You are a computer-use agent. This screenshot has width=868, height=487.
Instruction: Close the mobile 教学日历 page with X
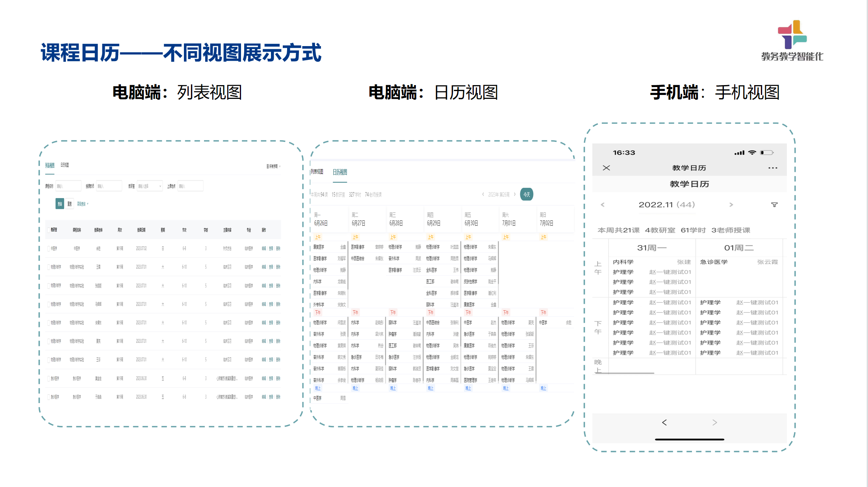coord(606,168)
